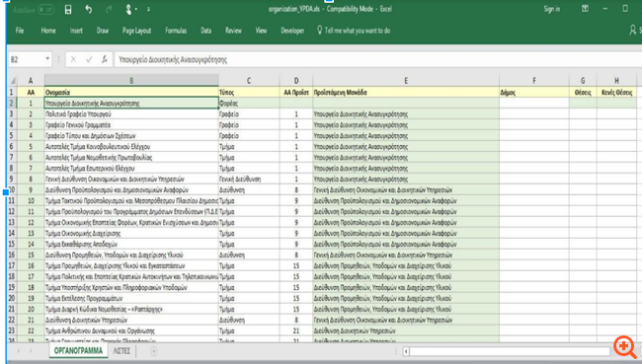This screenshot has height=364, width=642.
Task: Select column B header
Action: (131, 81)
